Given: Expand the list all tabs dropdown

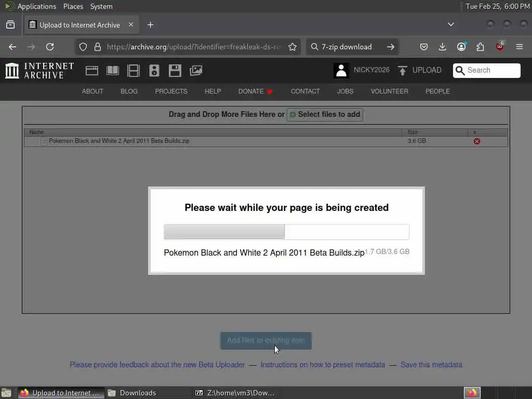Looking at the screenshot, I should [451, 24].
